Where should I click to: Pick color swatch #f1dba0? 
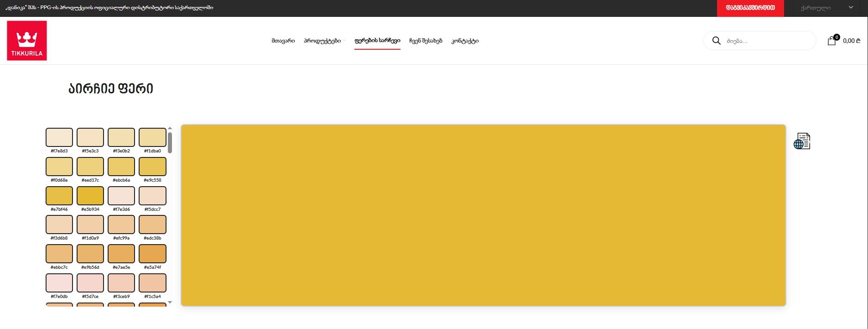coord(152,137)
